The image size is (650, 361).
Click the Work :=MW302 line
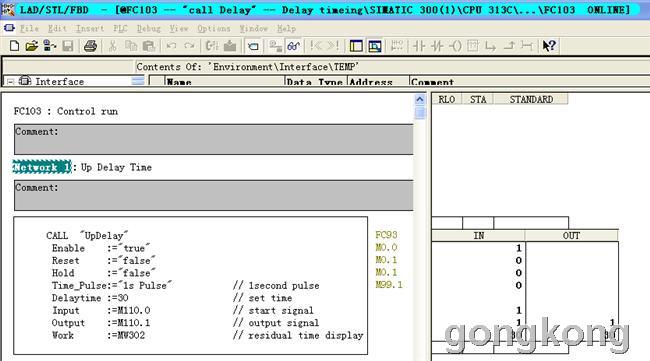click(98, 335)
